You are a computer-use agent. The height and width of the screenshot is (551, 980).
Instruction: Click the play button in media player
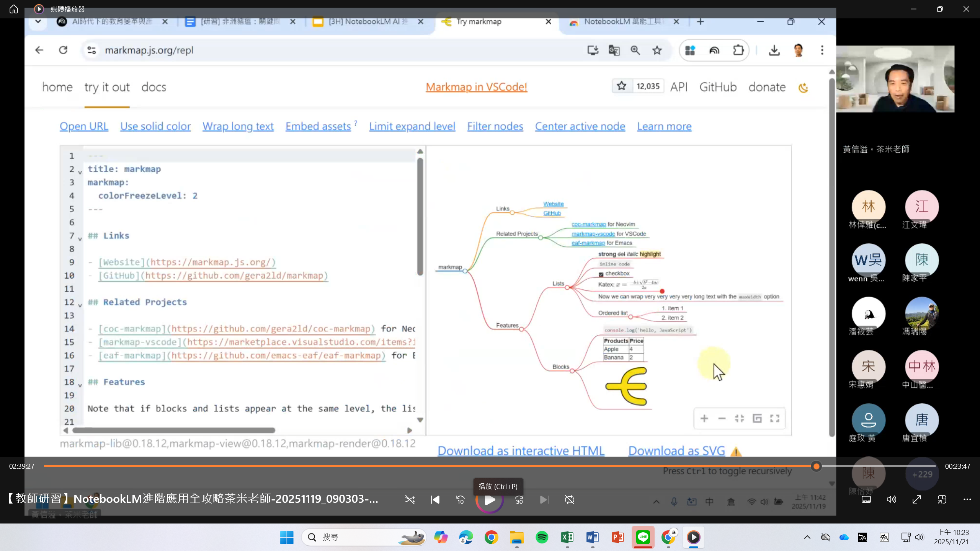coord(490,500)
